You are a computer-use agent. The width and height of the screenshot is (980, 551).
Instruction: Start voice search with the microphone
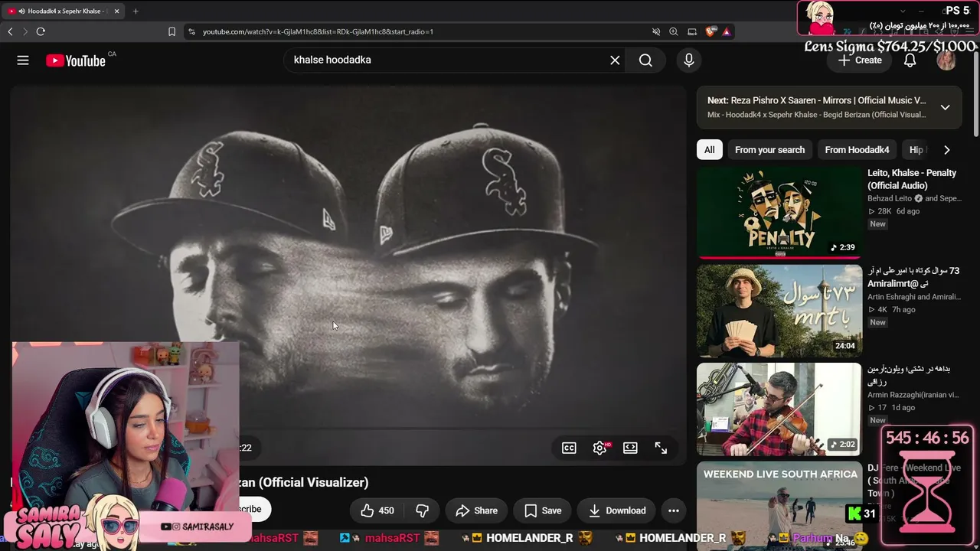click(689, 60)
